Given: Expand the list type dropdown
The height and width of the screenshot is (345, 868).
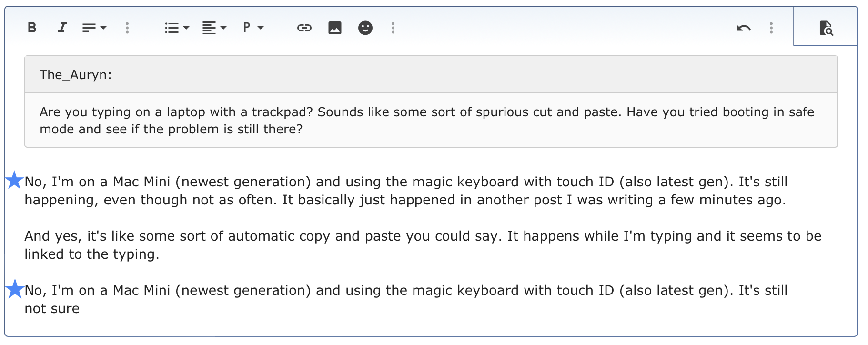Looking at the screenshot, I should [x=177, y=28].
